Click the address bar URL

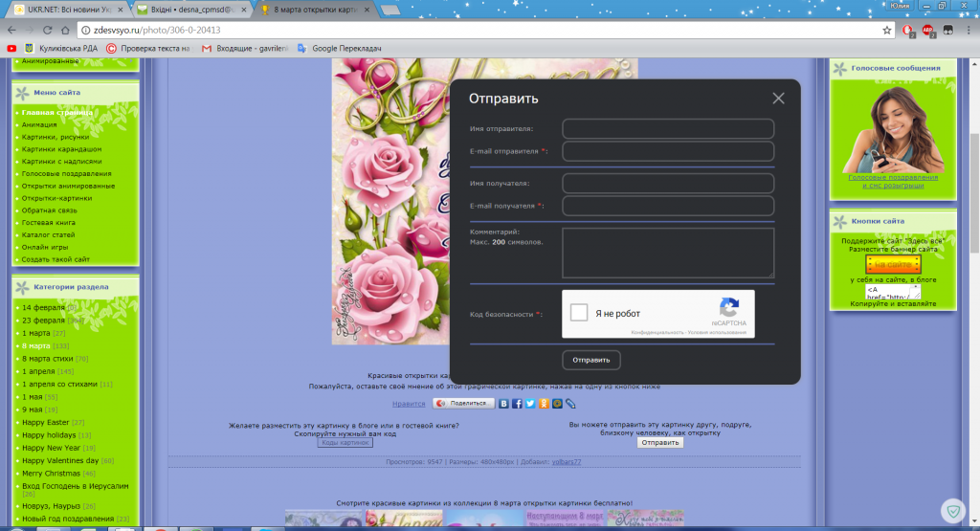[157, 30]
